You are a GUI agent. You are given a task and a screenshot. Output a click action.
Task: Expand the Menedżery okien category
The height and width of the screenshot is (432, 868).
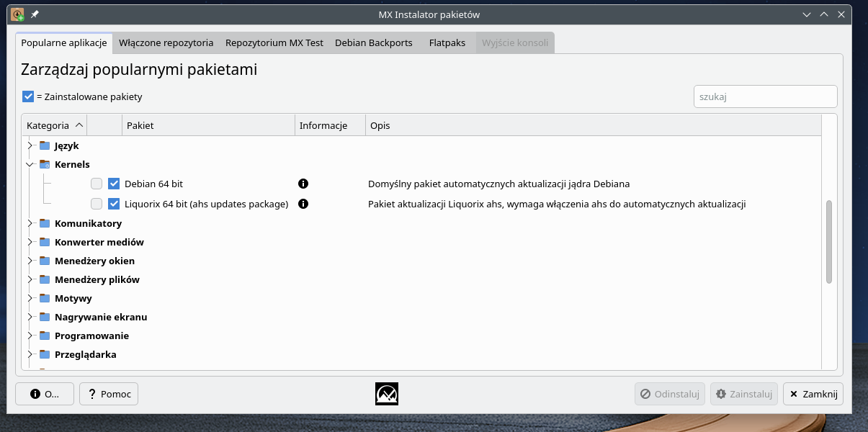pos(30,261)
